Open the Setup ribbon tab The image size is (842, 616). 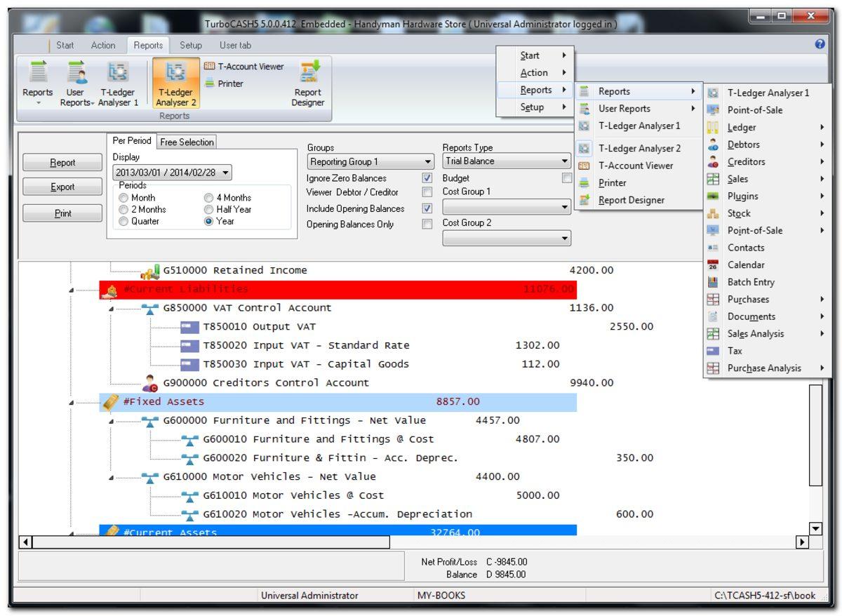[x=190, y=45]
